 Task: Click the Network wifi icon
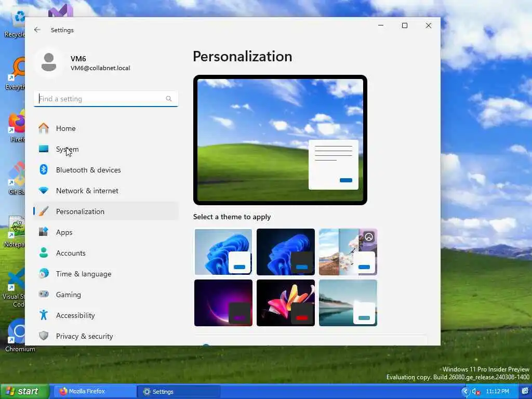coord(44,190)
